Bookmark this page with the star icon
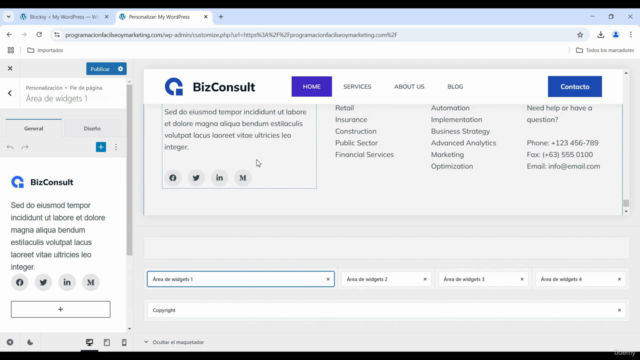The height and width of the screenshot is (360, 640). (x=580, y=35)
